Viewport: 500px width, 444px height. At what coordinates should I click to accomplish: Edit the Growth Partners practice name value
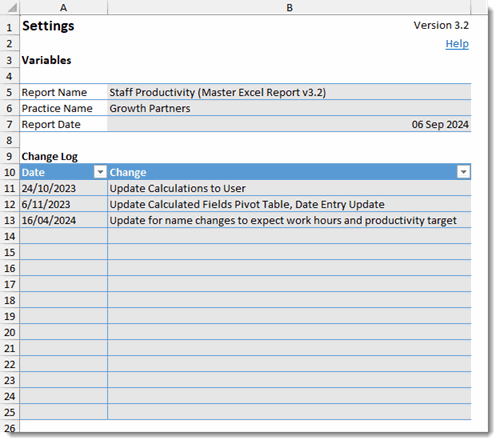[289, 108]
